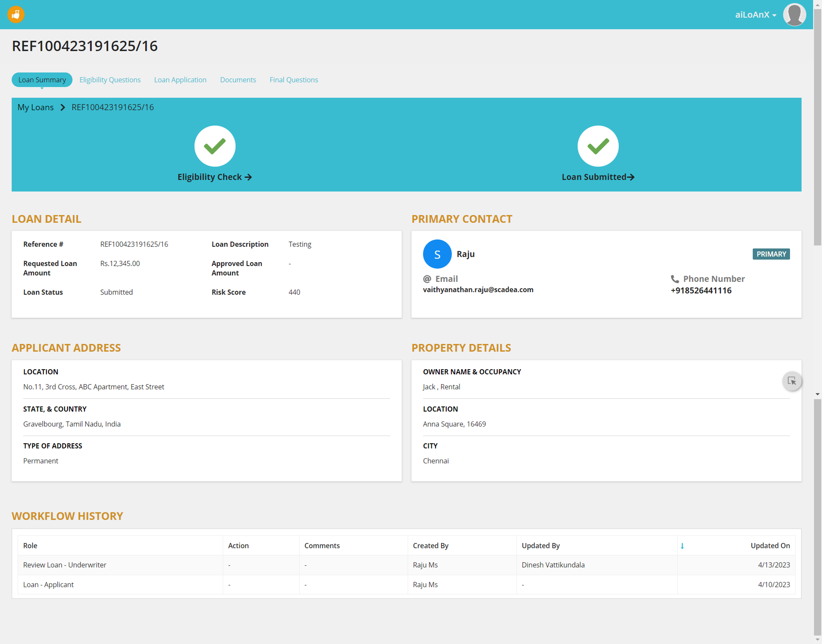Click the scrollbar down arrow at bottom

(x=817, y=640)
